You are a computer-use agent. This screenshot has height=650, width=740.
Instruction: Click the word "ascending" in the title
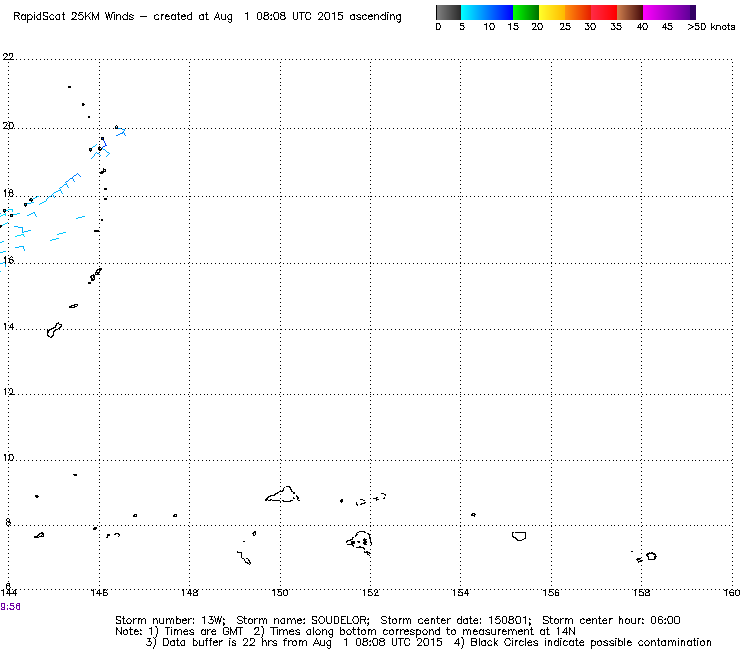375,17
